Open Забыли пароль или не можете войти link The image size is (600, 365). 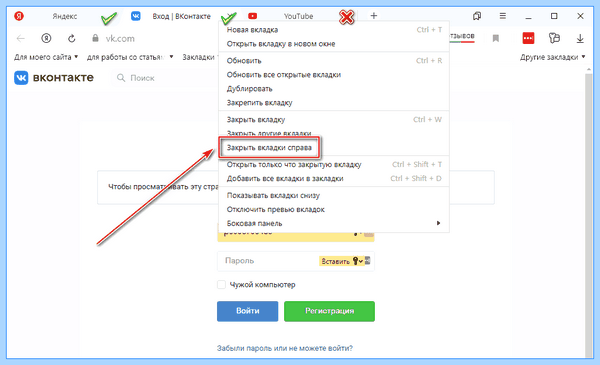(285, 348)
